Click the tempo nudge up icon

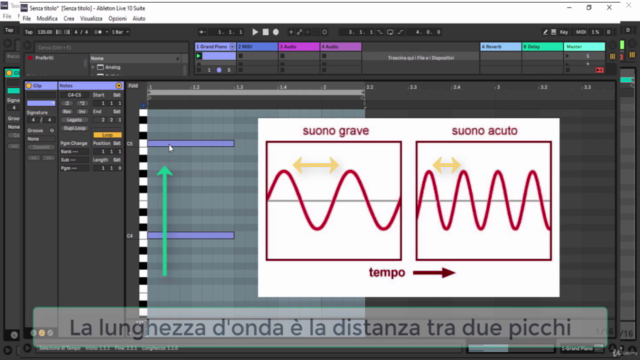tap(67, 32)
